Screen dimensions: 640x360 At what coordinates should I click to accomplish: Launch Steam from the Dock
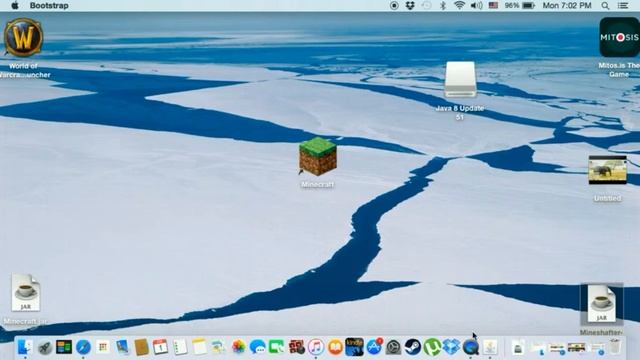(x=413, y=347)
